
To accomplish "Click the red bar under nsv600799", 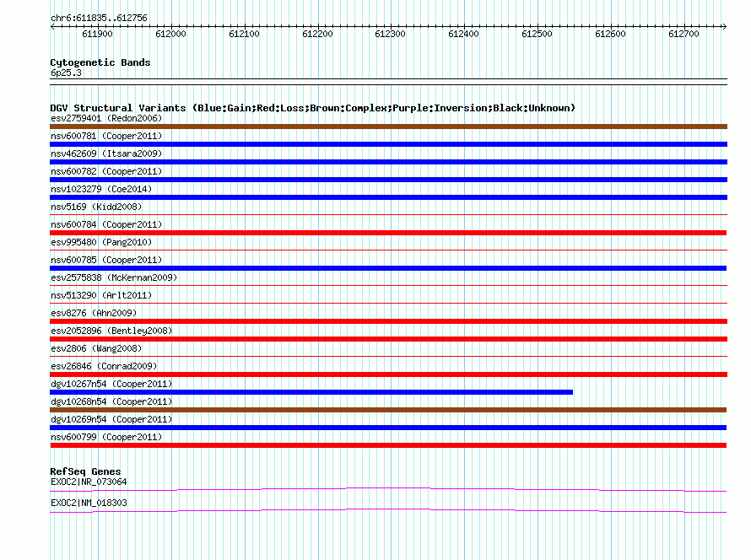I will (388, 445).
